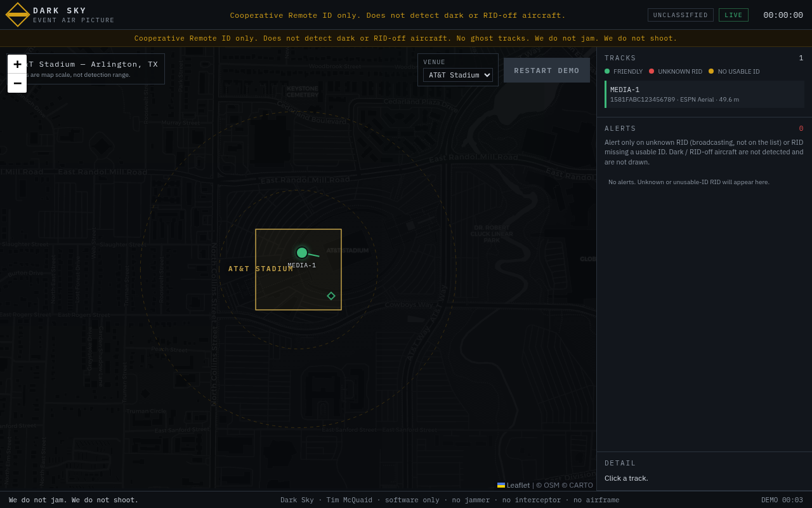Click the TRACKS panel heading
812x508 pixels.
620,58
